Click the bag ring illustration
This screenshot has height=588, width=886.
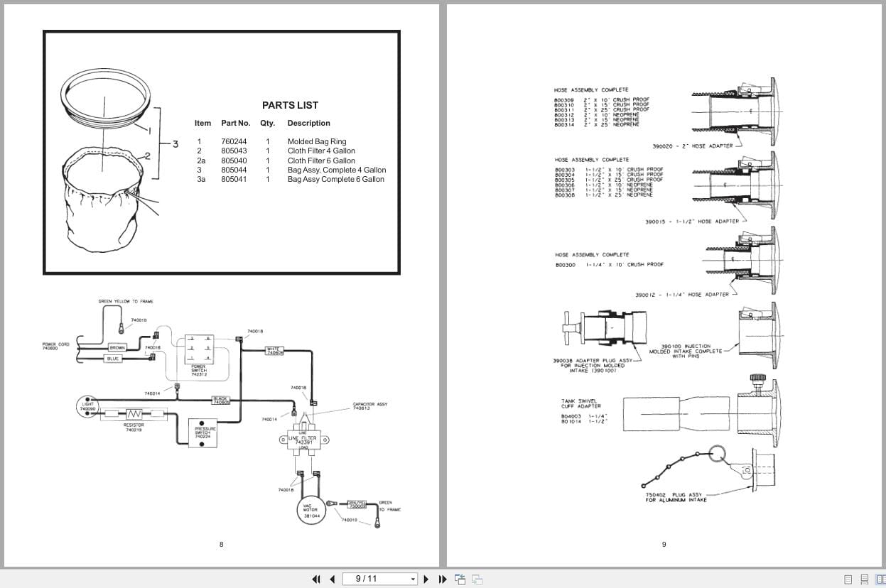click(105, 99)
